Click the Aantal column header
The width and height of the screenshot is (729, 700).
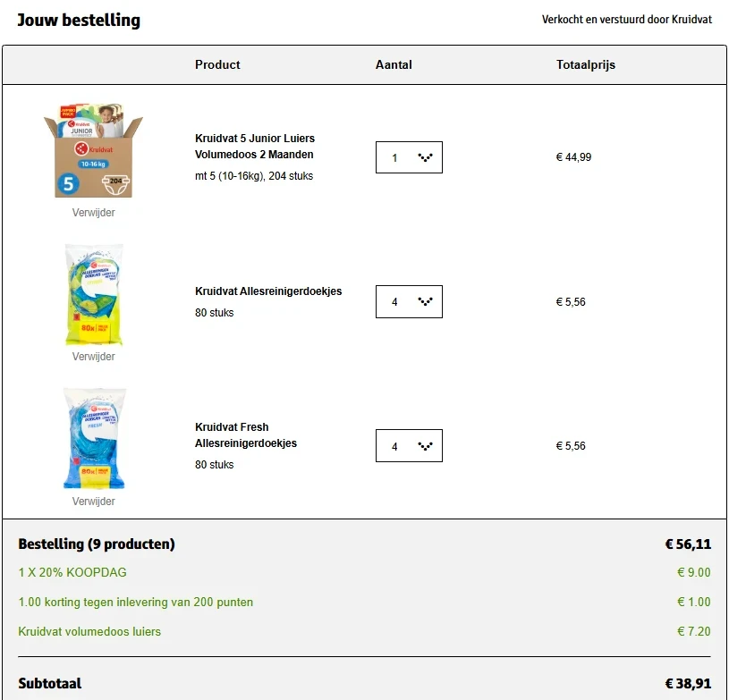(394, 64)
